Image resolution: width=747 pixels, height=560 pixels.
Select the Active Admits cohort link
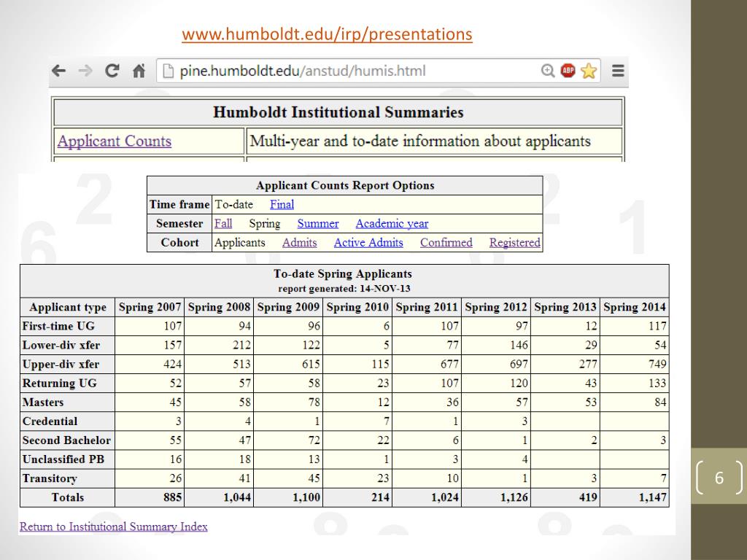click(368, 242)
